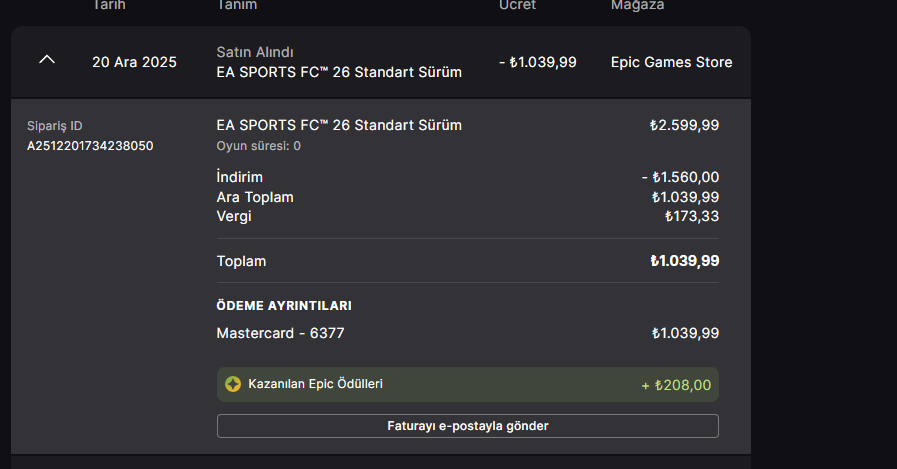Click the 'Kazanılan Epic Ödülleri' banner
Viewport: 897px width, 469px height.
tap(467, 384)
